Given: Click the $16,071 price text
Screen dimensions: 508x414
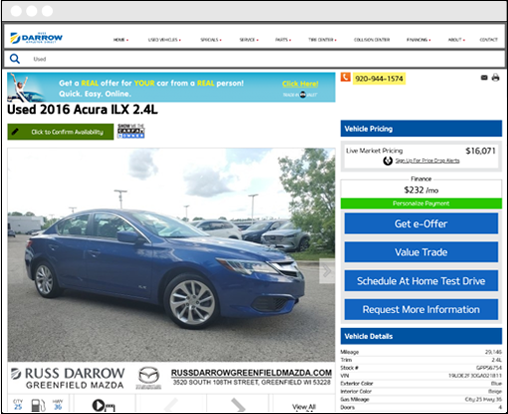Looking at the screenshot, I should [480, 151].
